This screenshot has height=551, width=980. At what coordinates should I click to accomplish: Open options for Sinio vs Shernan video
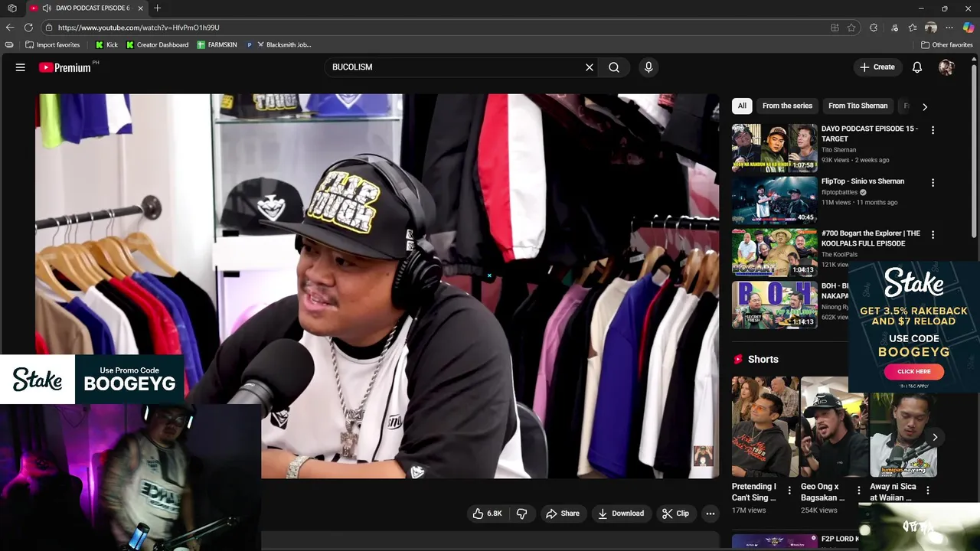(x=933, y=183)
